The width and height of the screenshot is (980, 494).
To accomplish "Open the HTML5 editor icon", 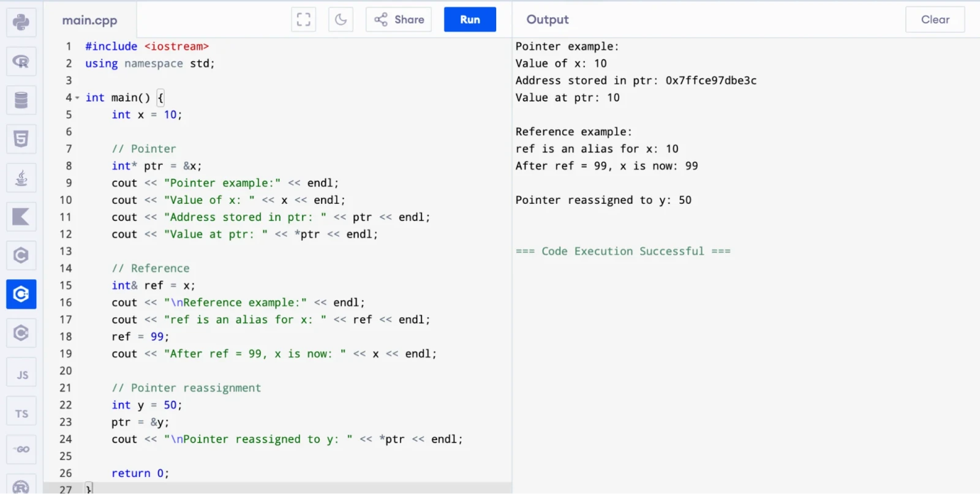I will point(21,139).
